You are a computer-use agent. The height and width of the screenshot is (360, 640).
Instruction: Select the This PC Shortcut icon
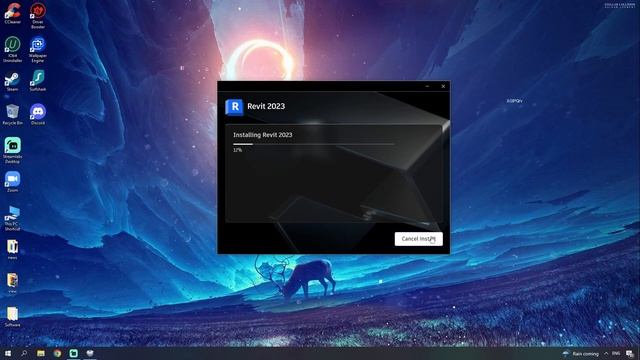(x=13, y=218)
